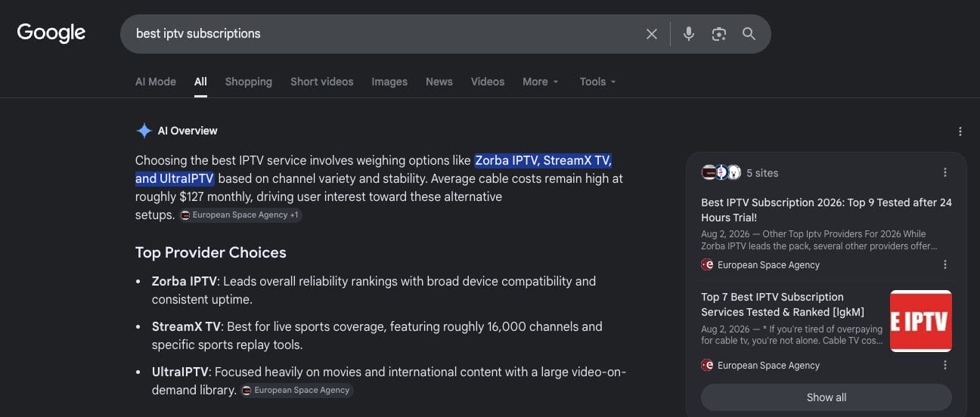Select the All tab
980x417 pixels.
[x=200, y=82]
